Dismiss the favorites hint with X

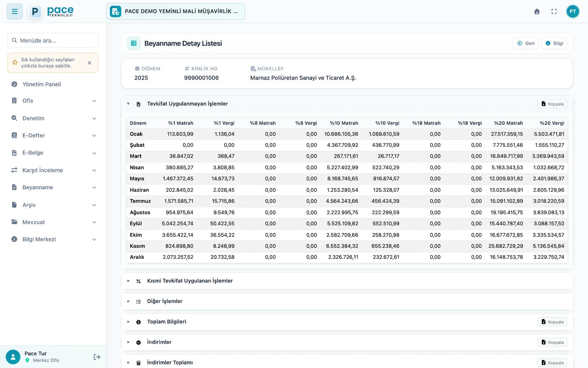89,63
